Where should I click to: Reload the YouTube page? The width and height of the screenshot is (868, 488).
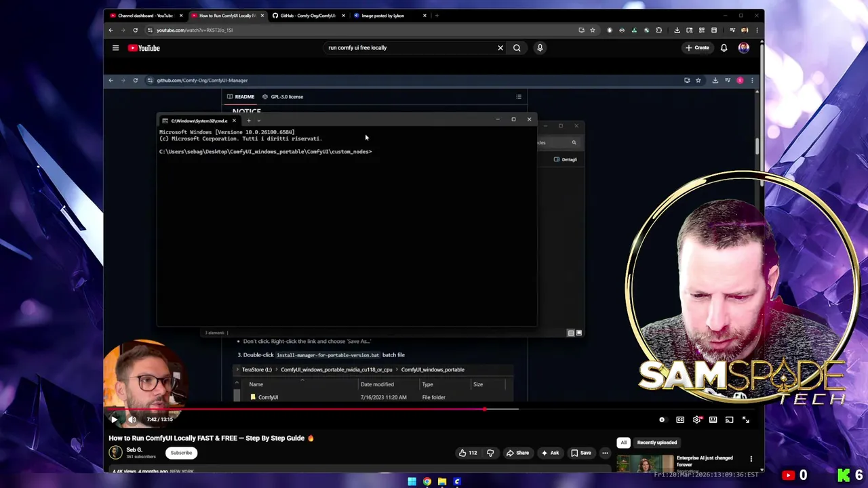pyautogui.click(x=136, y=30)
